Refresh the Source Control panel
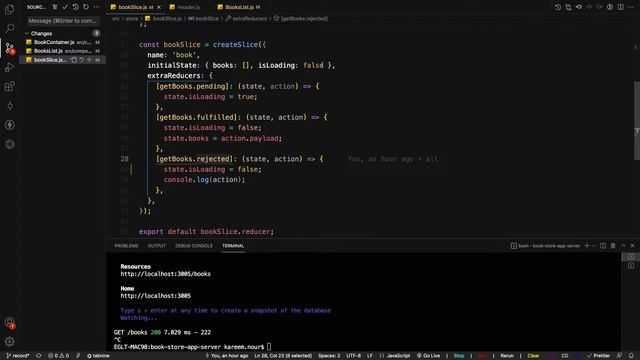 [x=86, y=7]
